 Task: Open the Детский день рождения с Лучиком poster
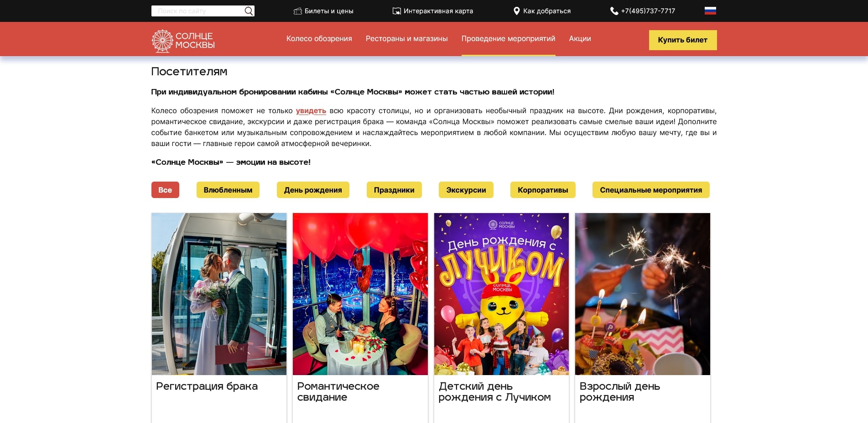pyautogui.click(x=501, y=294)
